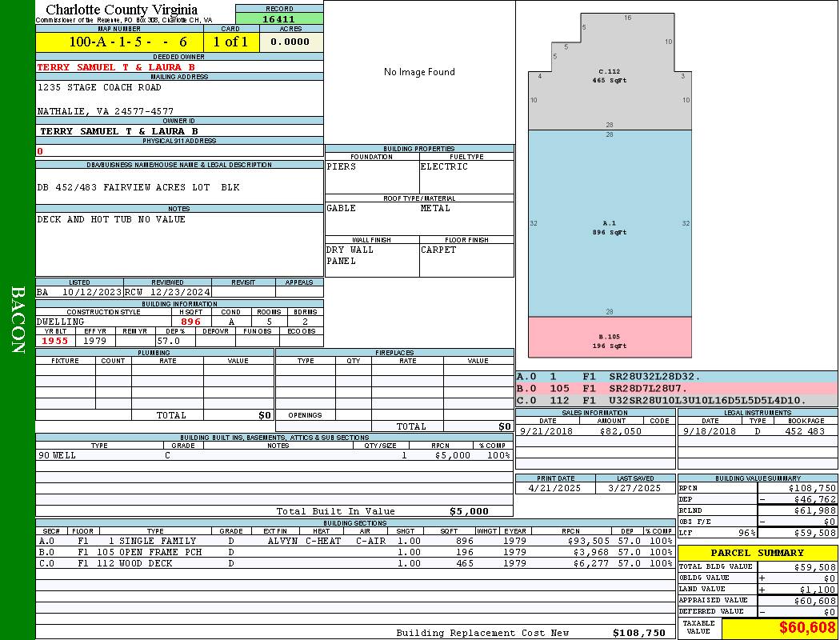Click the wall finish DRY WALL
Viewport: 840px width, 640px height.
pos(350,250)
